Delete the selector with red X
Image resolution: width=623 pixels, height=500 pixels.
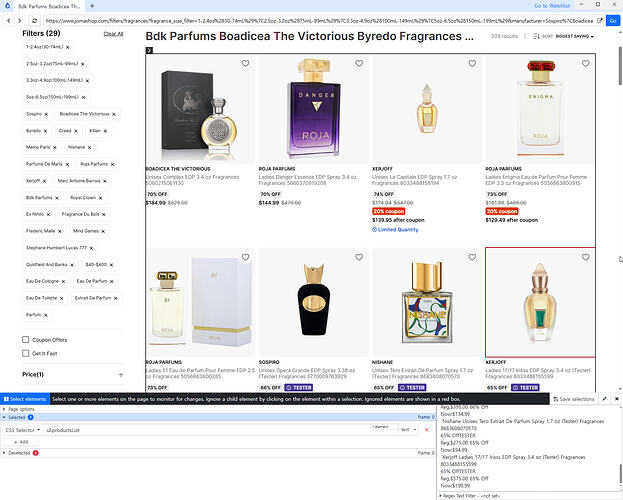[427, 430]
